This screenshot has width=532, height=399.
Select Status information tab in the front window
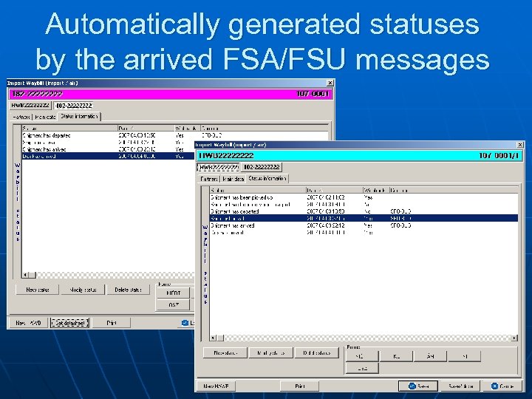[267, 178]
